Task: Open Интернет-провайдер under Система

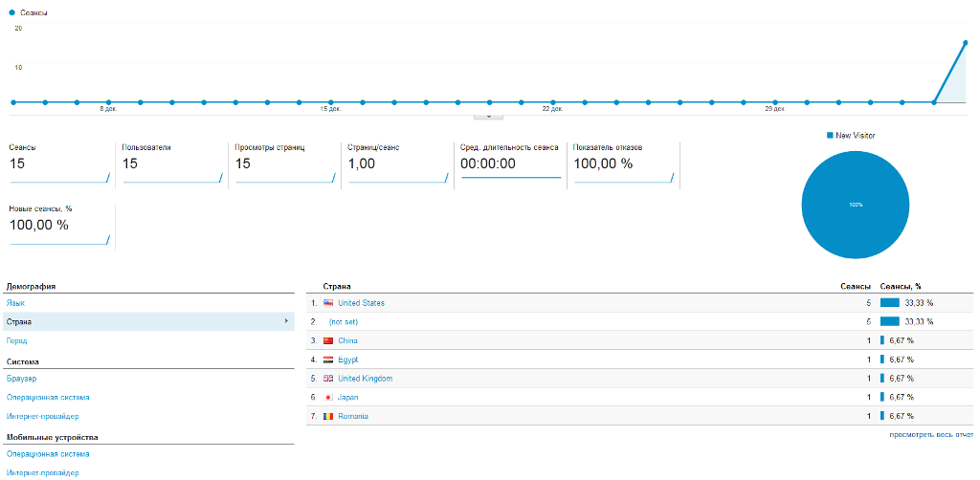Action: [x=42, y=416]
